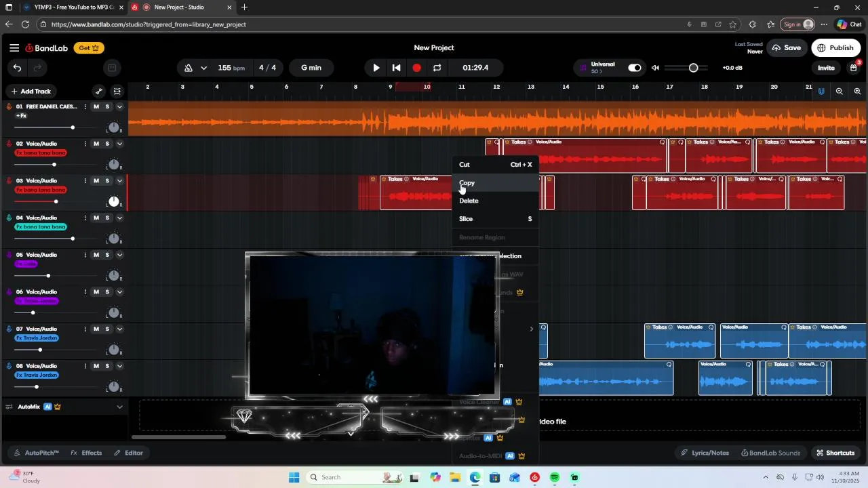This screenshot has width=868, height=488.
Task: Click the metronome icon
Action: pos(189,68)
